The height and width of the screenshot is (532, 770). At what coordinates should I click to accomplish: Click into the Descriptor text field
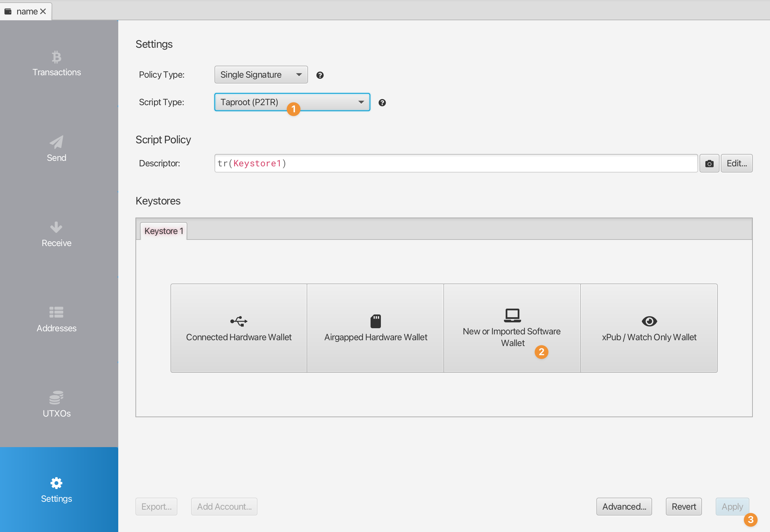click(x=455, y=164)
